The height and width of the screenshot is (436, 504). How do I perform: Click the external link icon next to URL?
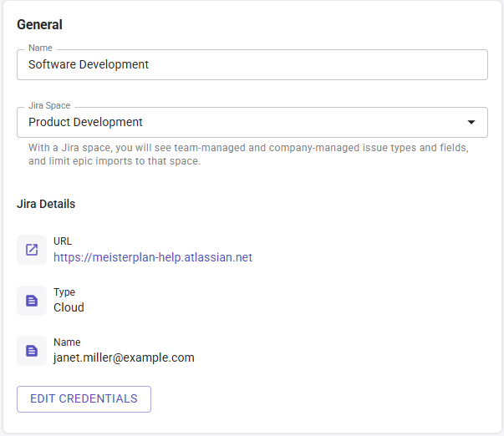32,250
